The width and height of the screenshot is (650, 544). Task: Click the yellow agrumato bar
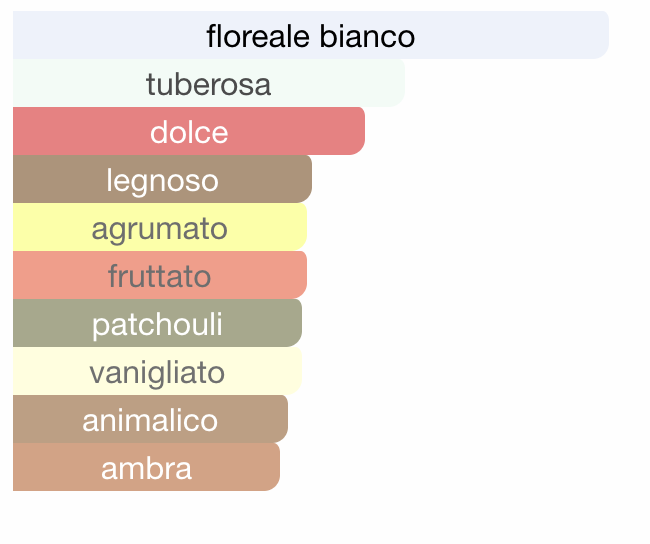tap(160, 227)
